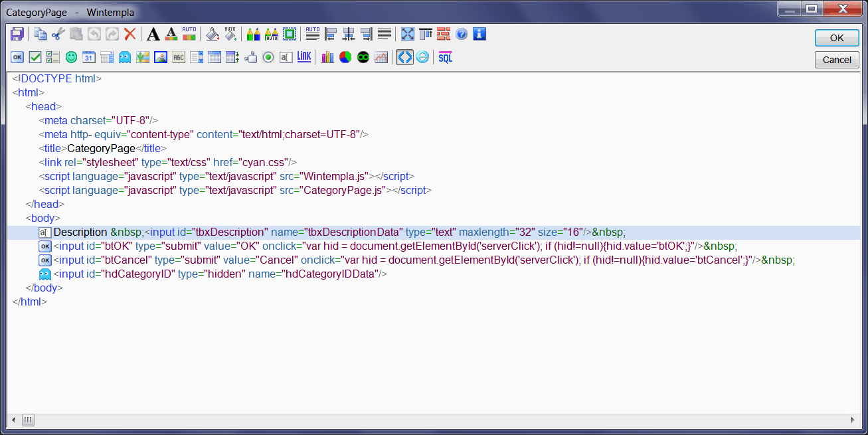Select the tbxDescription text box line

(x=434, y=232)
